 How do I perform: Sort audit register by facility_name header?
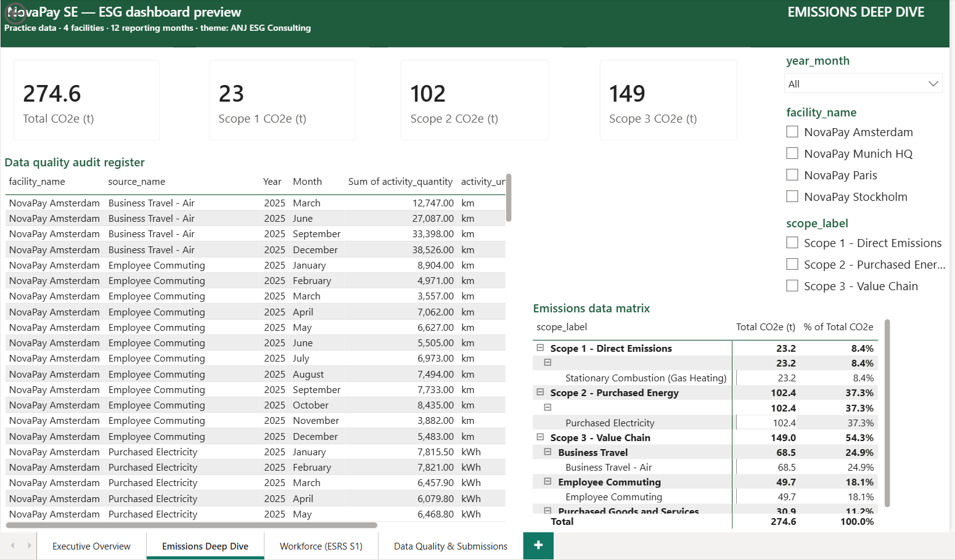pos(37,181)
